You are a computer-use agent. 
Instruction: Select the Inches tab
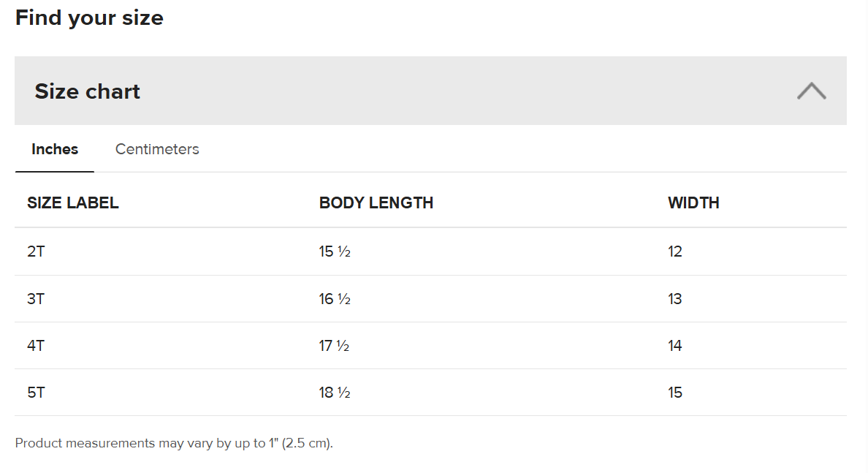pyautogui.click(x=55, y=149)
